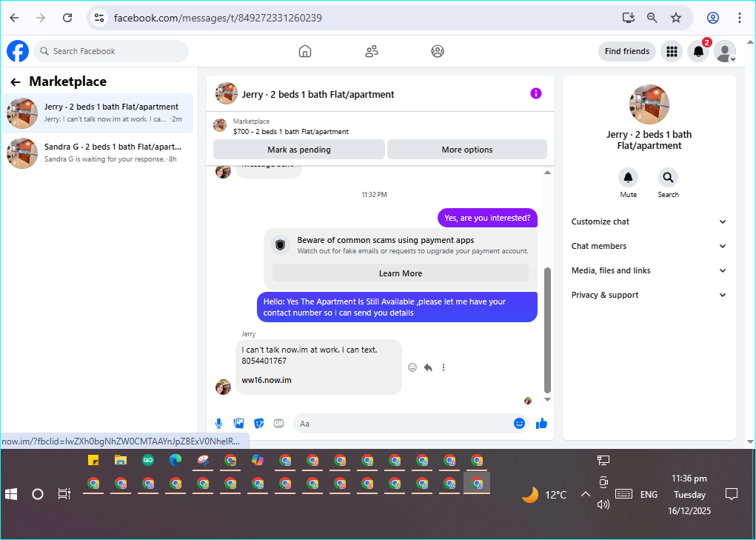Open File Explorer from taskbar
The height and width of the screenshot is (540, 756).
point(121,461)
